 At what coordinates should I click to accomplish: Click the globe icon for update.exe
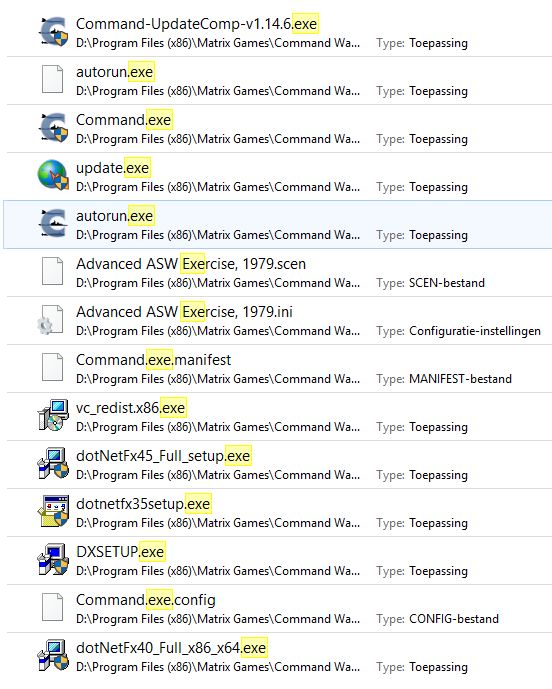[53, 175]
